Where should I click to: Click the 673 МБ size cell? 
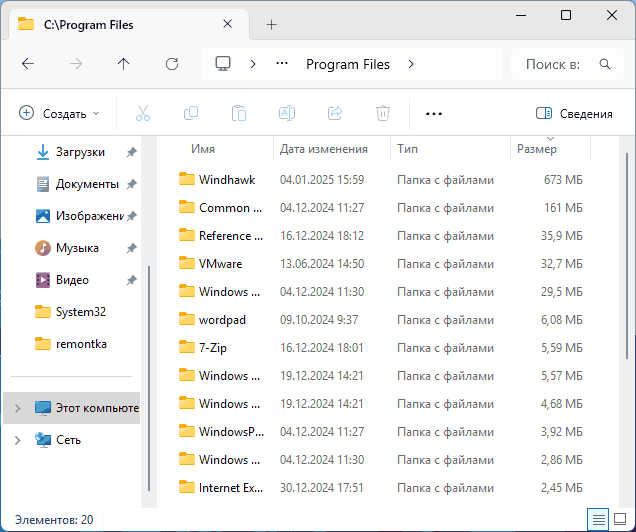[563, 180]
